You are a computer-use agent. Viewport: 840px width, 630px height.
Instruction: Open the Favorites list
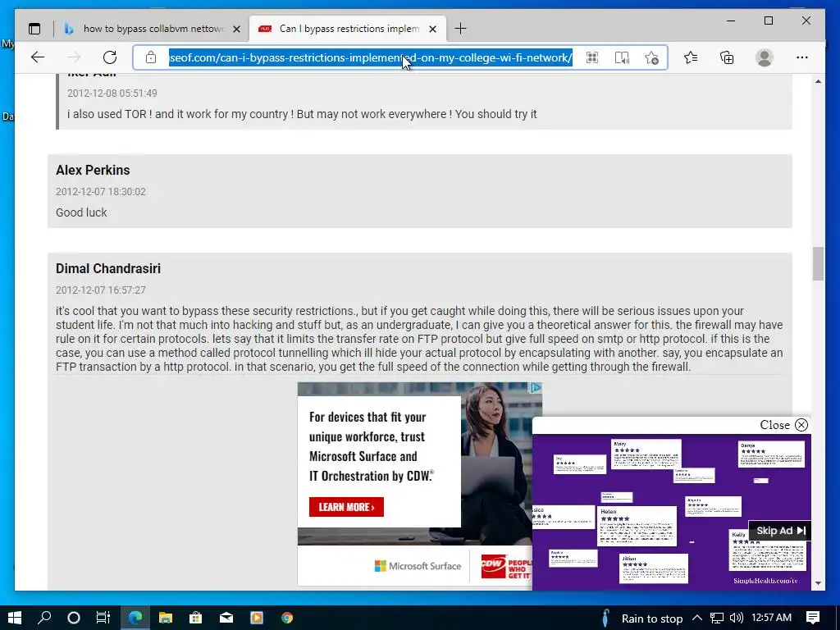tap(691, 57)
